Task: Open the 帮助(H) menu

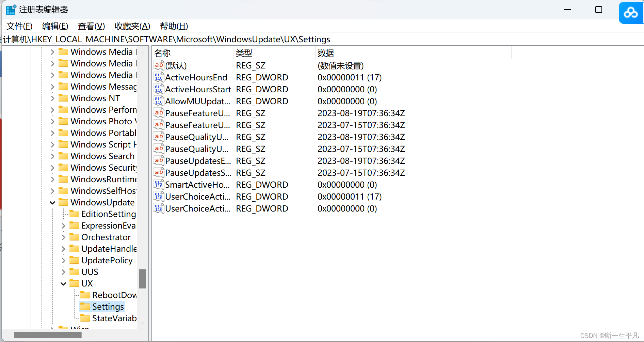Action: pos(174,26)
